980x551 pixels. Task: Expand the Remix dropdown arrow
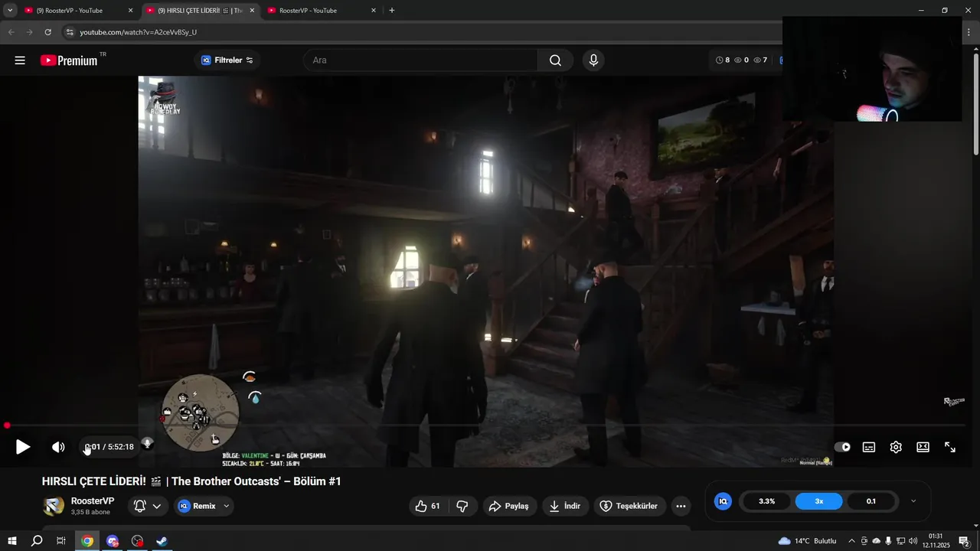[x=227, y=506]
